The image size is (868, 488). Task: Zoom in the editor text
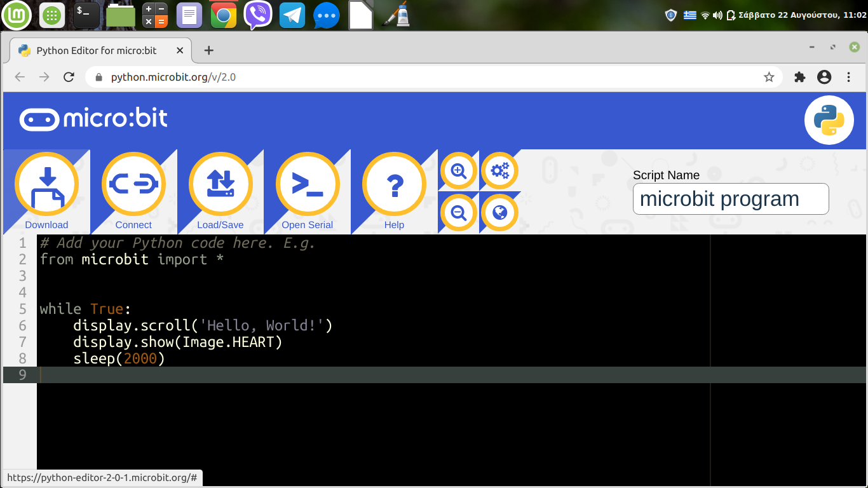(459, 170)
